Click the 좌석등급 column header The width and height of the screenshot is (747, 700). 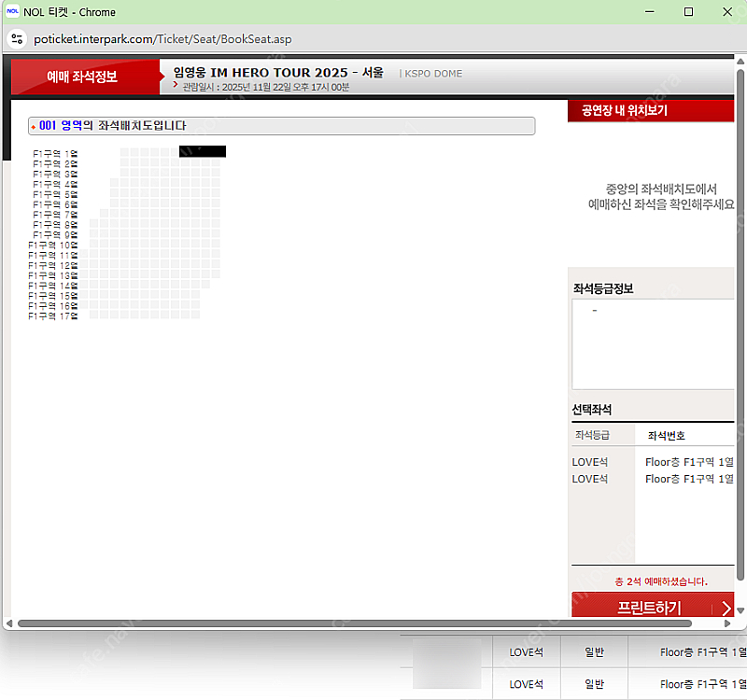click(x=592, y=435)
